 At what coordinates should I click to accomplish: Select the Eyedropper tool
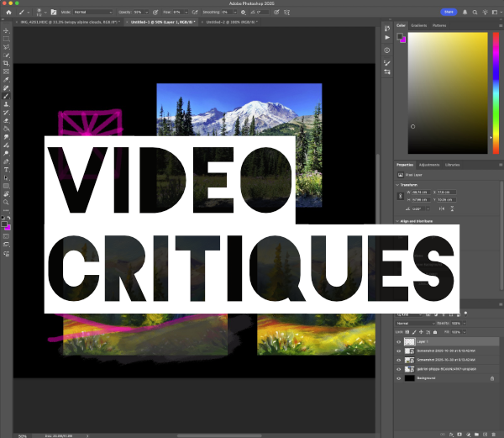6,80
